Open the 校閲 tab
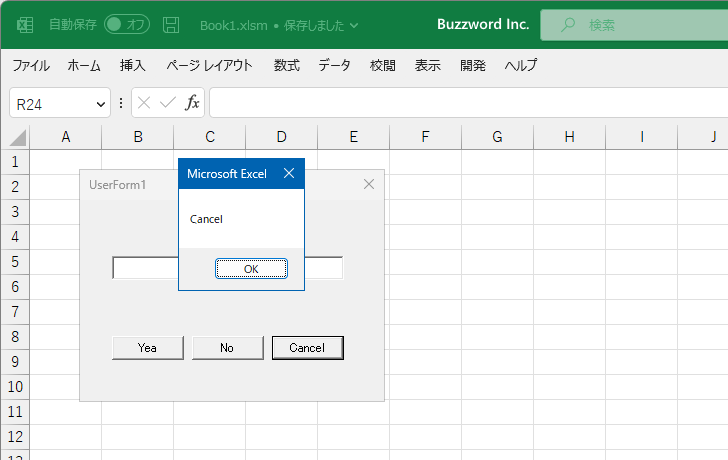Image resolution: width=728 pixels, height=460 pixels. pyautogui.click(x=383, y=65)
